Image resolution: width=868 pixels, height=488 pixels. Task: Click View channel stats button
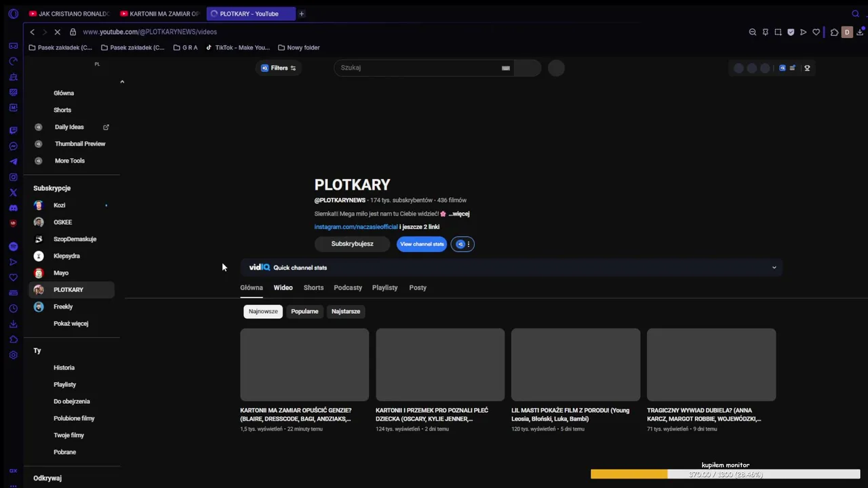[x=422, y=244]
